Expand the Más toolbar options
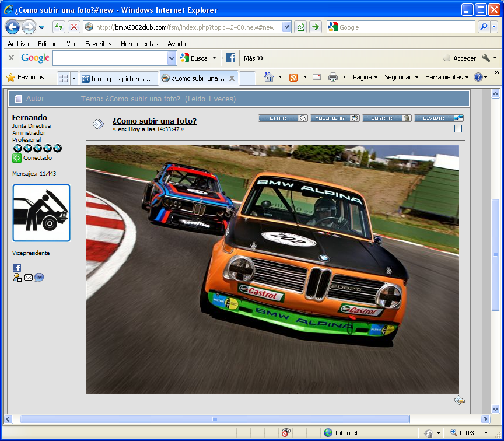 pos(254,58)
